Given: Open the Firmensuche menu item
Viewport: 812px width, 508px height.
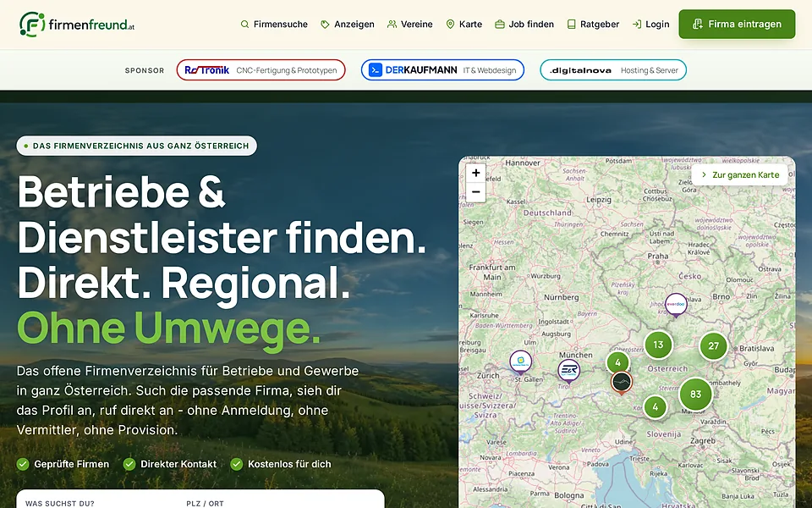Looking at the screenshot, I should tap(274, 25).
